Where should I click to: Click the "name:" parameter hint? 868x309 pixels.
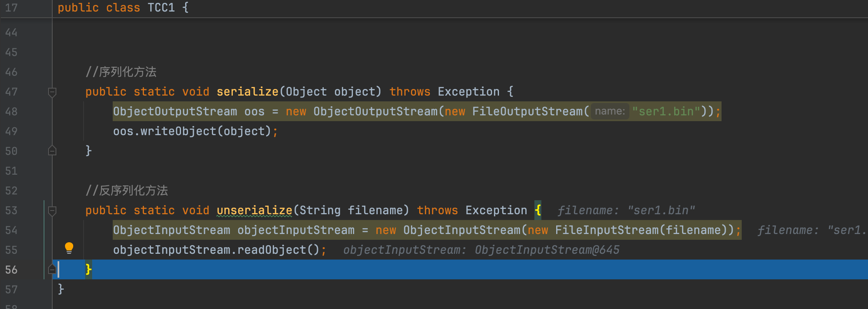610,111
